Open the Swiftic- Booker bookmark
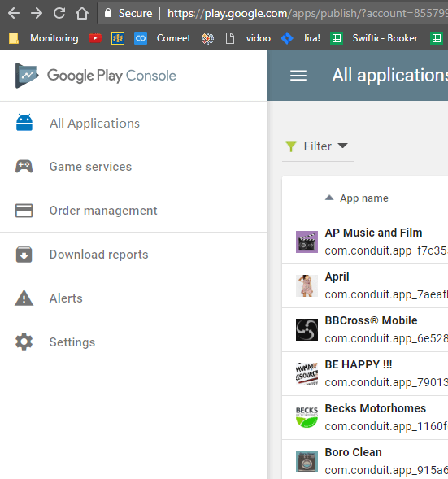The height and width of the screenshot is (479, 448). [x=385, y=38]
